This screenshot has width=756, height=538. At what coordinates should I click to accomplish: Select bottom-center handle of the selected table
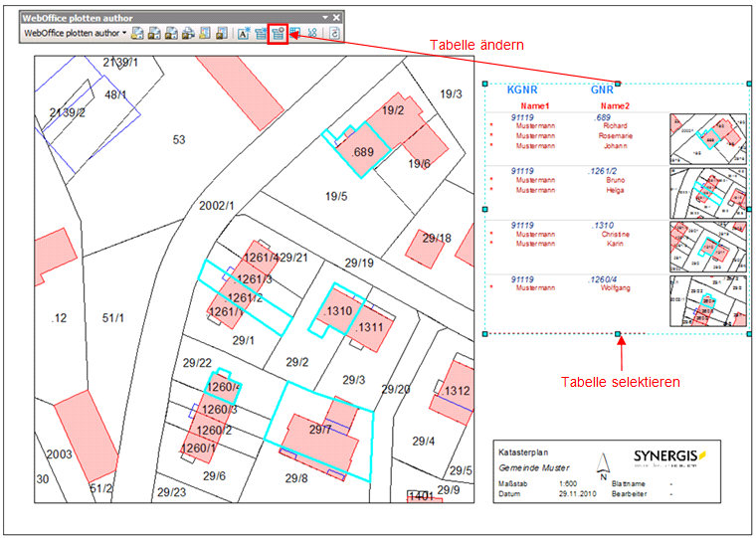point(618,333)
